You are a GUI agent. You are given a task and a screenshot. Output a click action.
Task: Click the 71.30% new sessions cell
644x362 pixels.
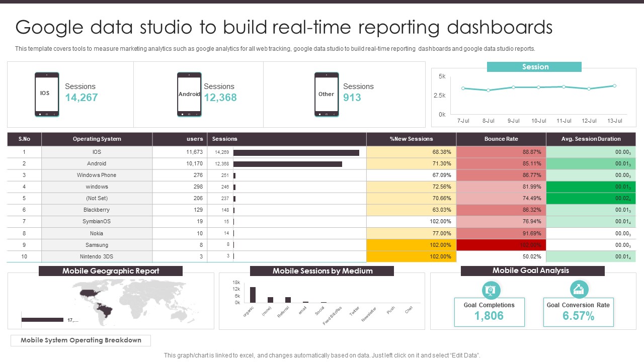point(411,163)
